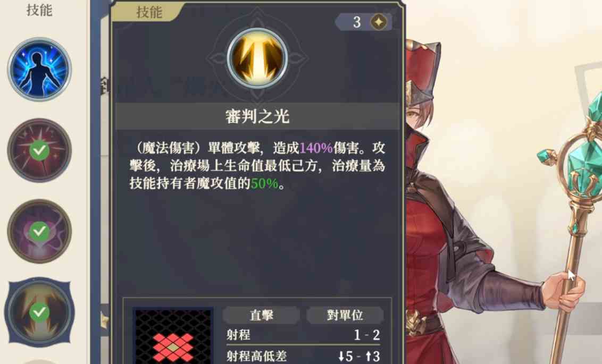602x364 pixels.
Task: Open the 技能 tab on detail panel
Action: tap(149, 12)
